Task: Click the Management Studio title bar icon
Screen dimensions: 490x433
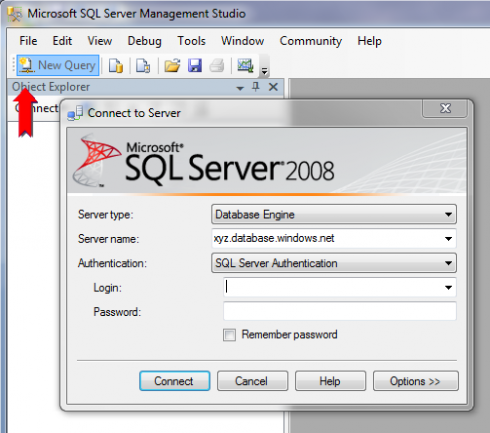Action: (x=15, y=14)
